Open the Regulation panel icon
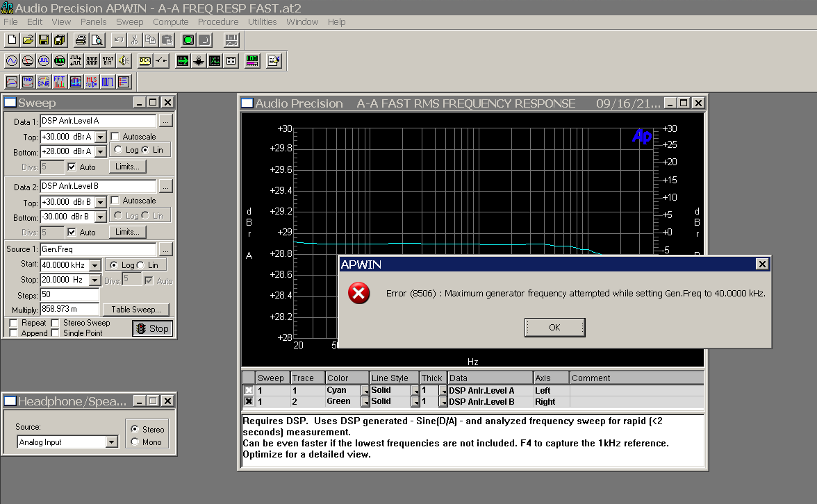 click(199, 61)
